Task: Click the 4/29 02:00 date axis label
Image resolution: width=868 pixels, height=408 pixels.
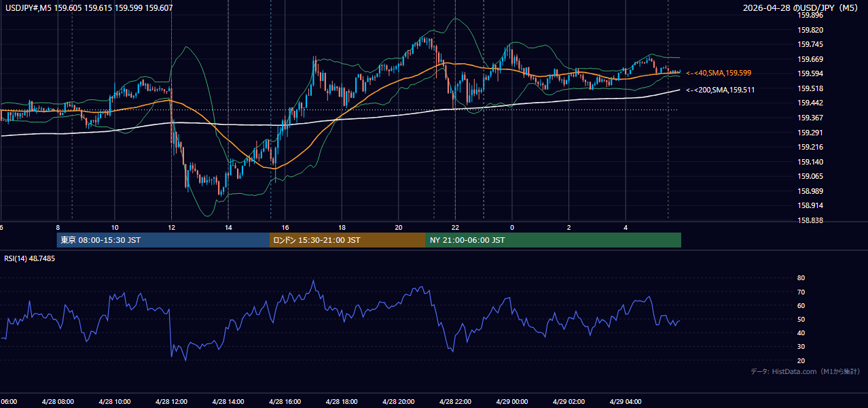Action: [568, 402]
